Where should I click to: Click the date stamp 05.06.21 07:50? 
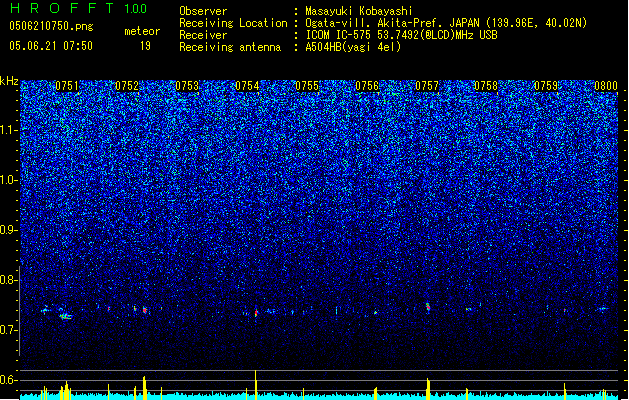pos(51,46)
